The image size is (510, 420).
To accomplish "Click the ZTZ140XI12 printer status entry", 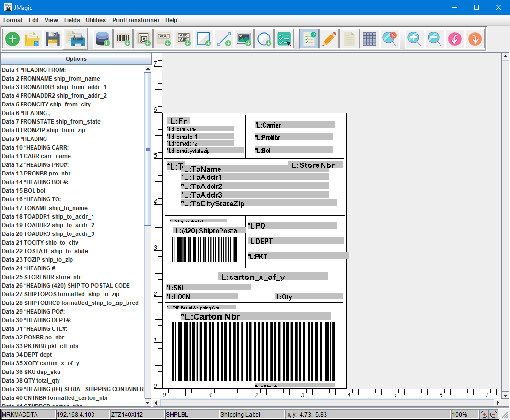I will pyautogui.click(x=138, y=414).
